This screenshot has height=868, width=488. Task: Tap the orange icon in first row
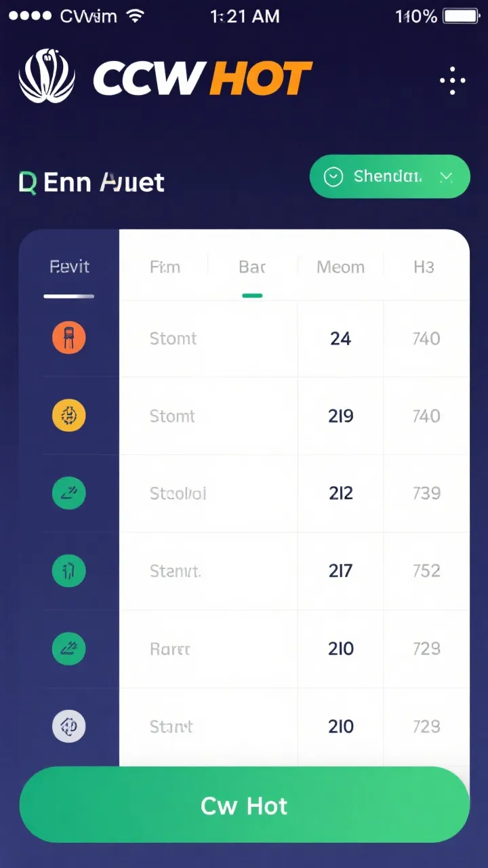pos(69,338)
